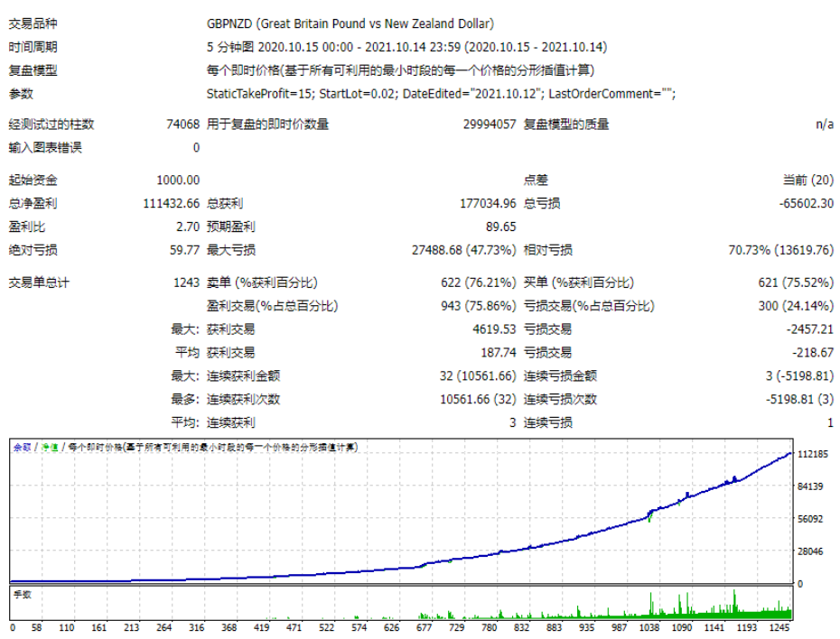Click the x-axis tick label 1038
Image resolution: width=840 pixels, height=639 pixels.
click(x=649, y=628)
